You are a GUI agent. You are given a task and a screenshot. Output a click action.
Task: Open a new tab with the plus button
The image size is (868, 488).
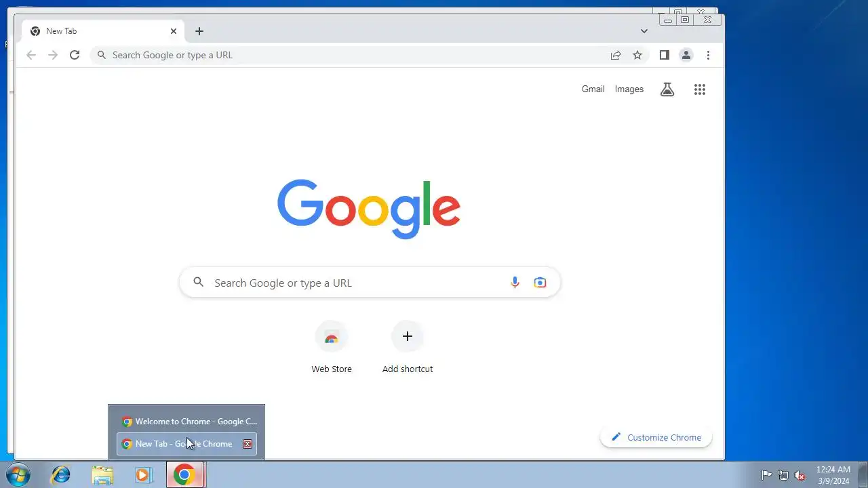[x=199, y=31]
